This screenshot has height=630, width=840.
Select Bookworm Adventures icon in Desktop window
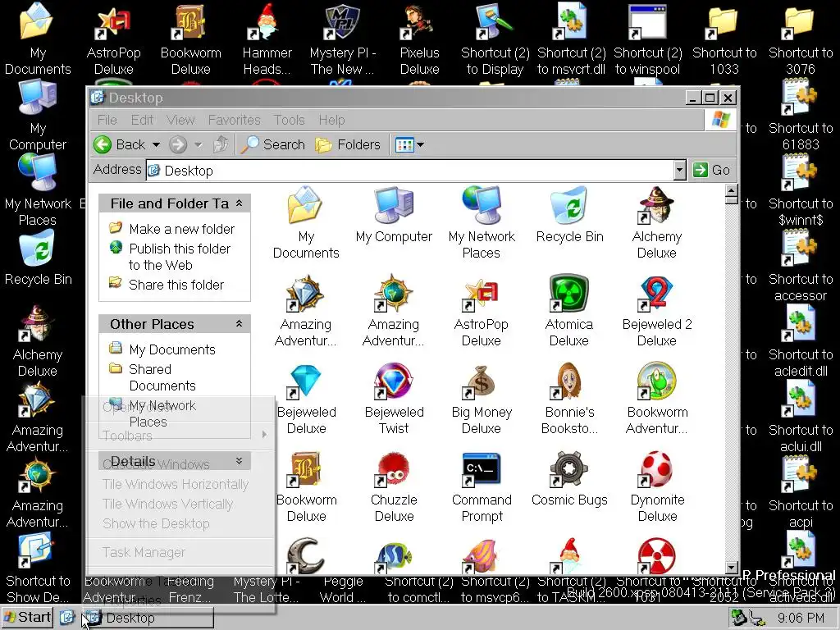pos(657,398)
